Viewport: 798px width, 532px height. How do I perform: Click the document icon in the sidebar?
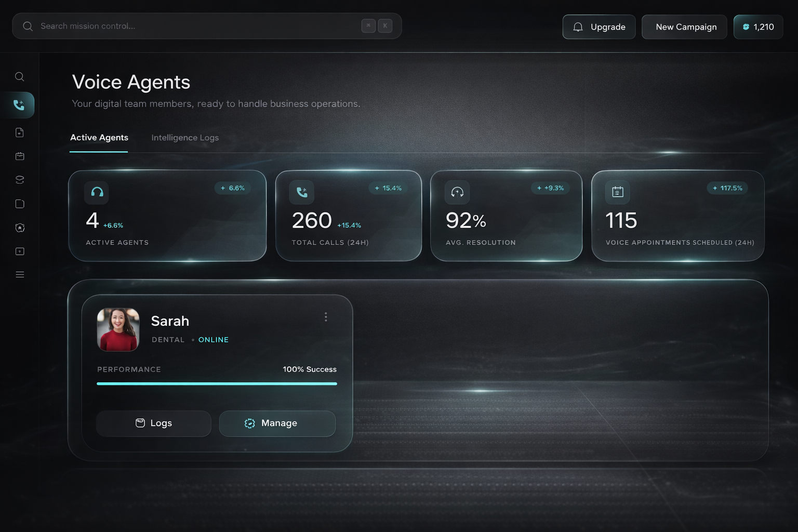coord(19,132)
